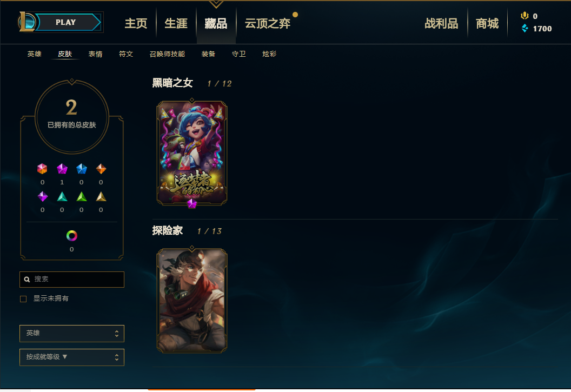The height and width of the screenshot is (392, 571).
Task: Click the orange diamond rarity gem
Action: (101, 169)
